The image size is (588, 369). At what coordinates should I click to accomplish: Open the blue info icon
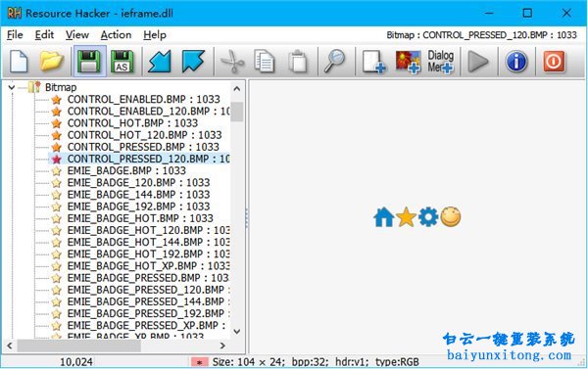point(516,62)
